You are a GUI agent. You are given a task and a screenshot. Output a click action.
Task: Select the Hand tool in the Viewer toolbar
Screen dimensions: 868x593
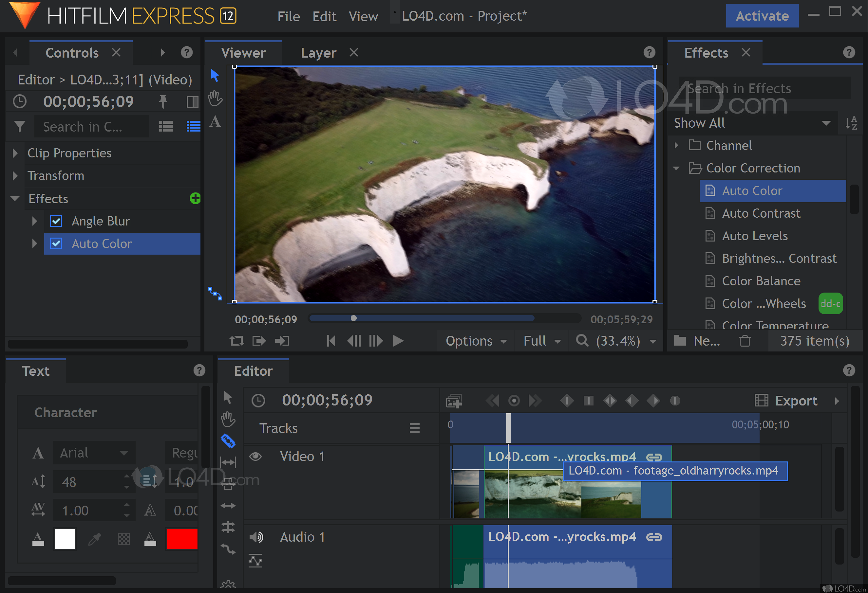[x=215, y=99]
